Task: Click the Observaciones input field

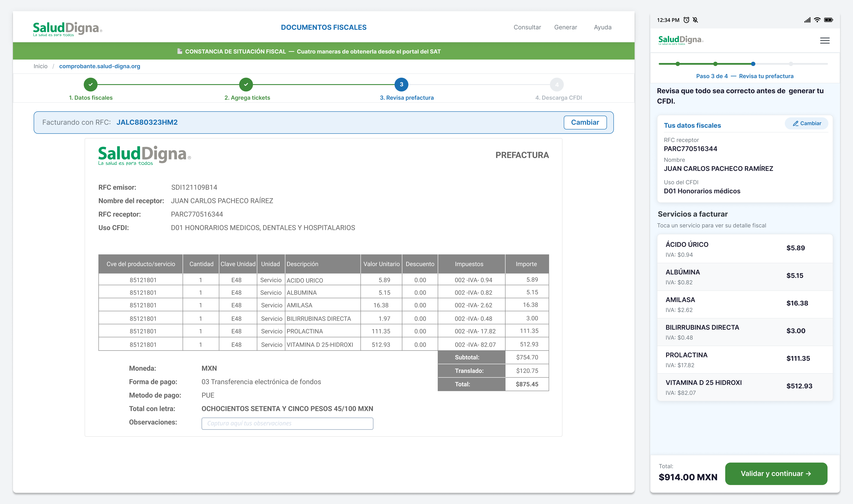Action: tap(287, 424)
